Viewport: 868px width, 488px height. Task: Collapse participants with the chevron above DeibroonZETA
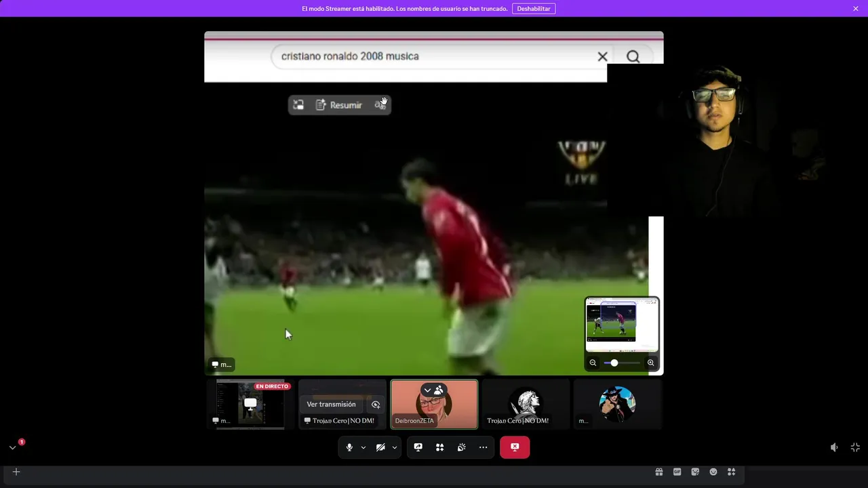tap(428, 390)
